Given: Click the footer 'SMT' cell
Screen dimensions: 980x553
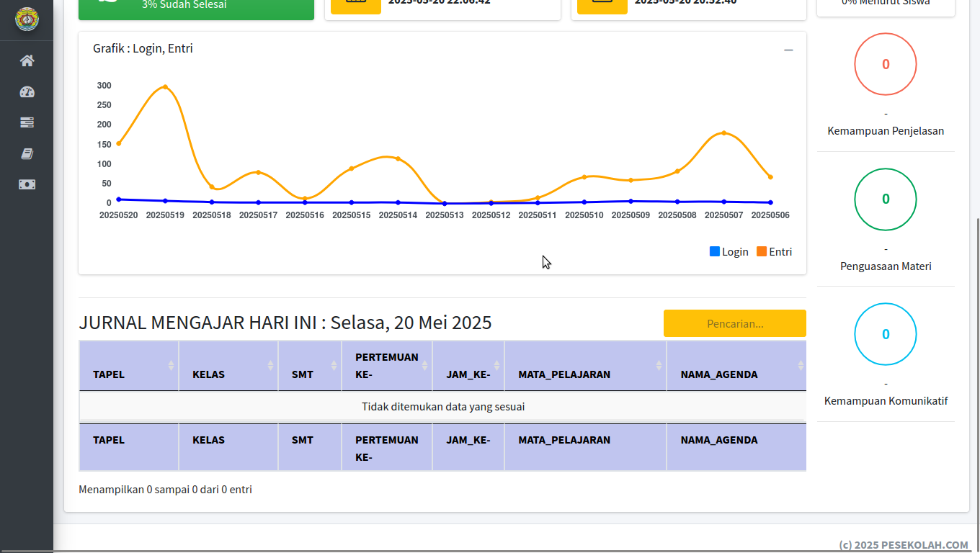Looking at the screenshot, I should tap(310, 447).
